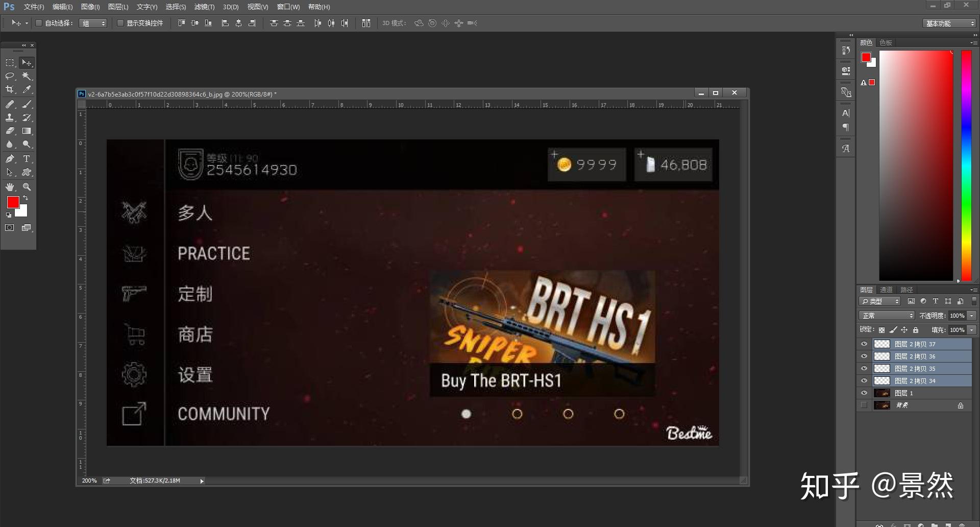
Task: Select the Clone Stamp tool
Action: point(10,117)
